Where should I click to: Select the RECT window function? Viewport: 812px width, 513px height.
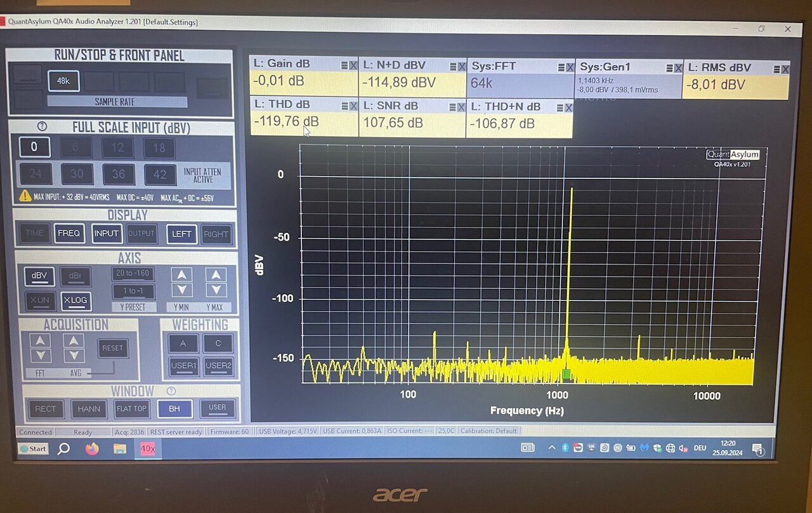click(x=46, y=409)
